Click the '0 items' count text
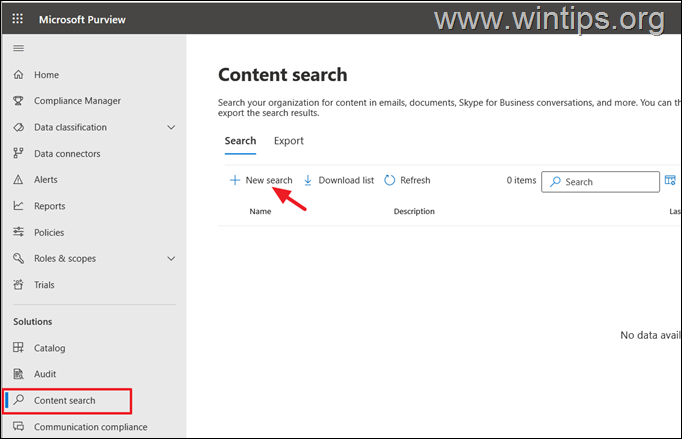Image resolution: width=682 pixels, height=439 pixels. (x=521, y=180)
